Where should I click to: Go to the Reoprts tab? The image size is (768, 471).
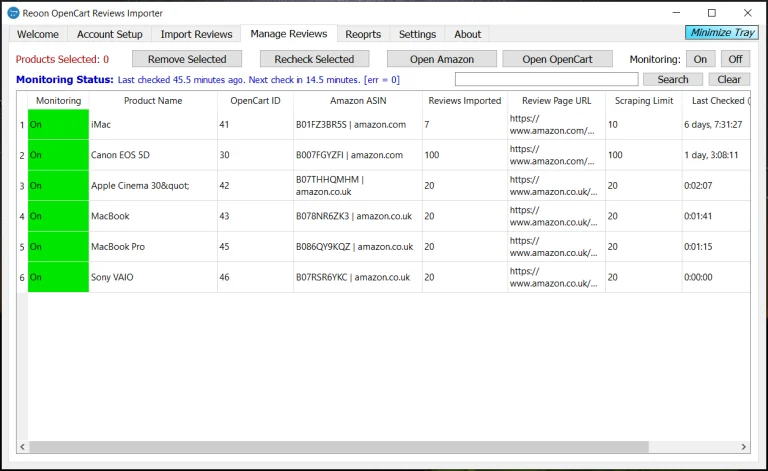coord(363,34)
